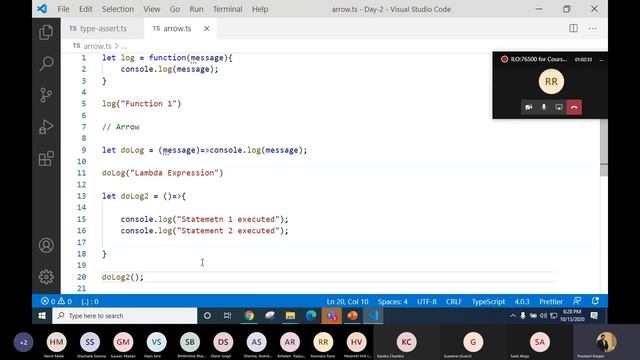
Task: Open the Selection menu
Action: click(x=118, y=9)
